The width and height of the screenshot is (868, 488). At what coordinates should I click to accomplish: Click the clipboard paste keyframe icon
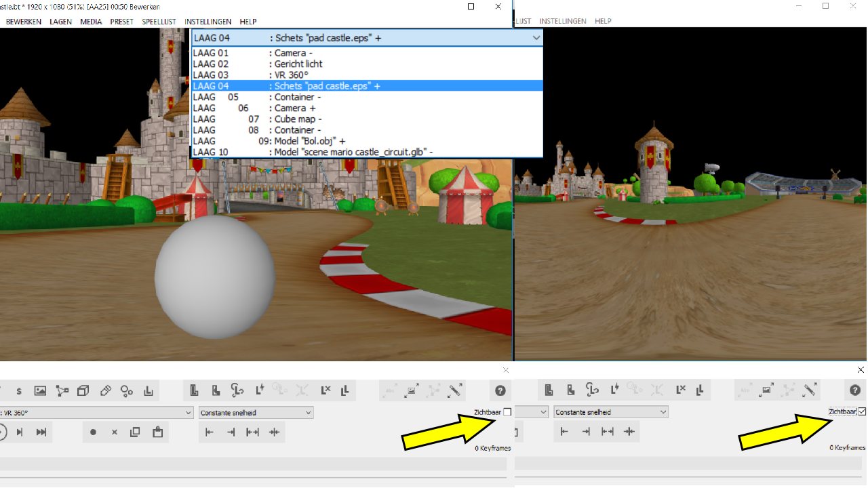[x=157, y=432]
